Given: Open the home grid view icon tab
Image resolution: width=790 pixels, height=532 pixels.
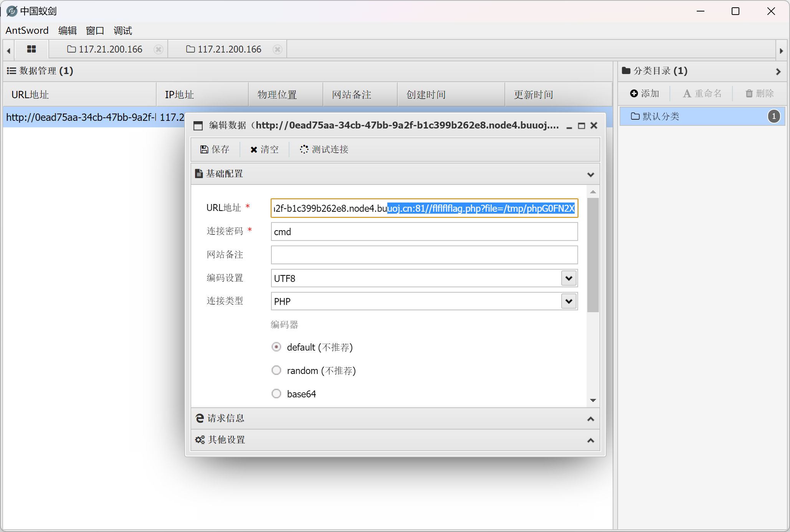Looking at the screenshot, I should point(31,49).
